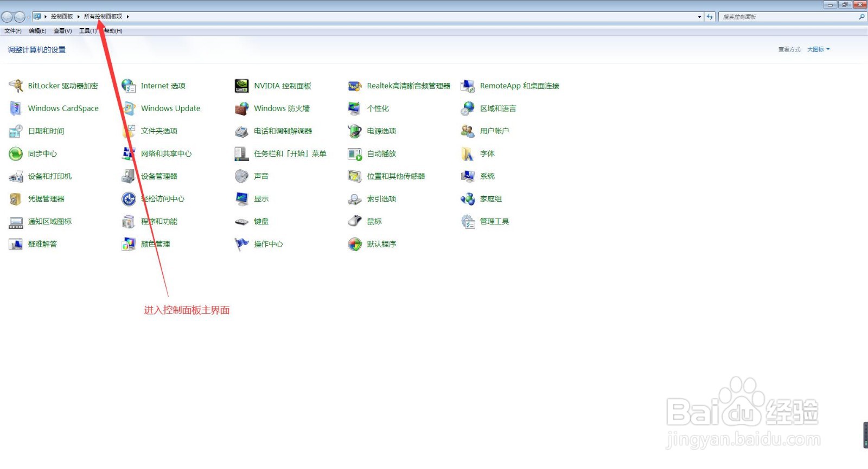Open the 颜色管理 link
Image resolution: width=868 pixels, height=469 pixels.
coord(155,245)
